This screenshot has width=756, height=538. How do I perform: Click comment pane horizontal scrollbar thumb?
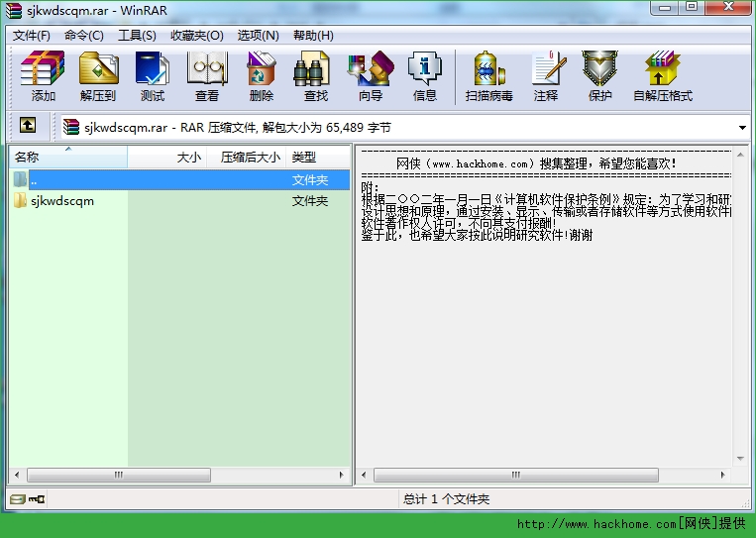point(516,475)
